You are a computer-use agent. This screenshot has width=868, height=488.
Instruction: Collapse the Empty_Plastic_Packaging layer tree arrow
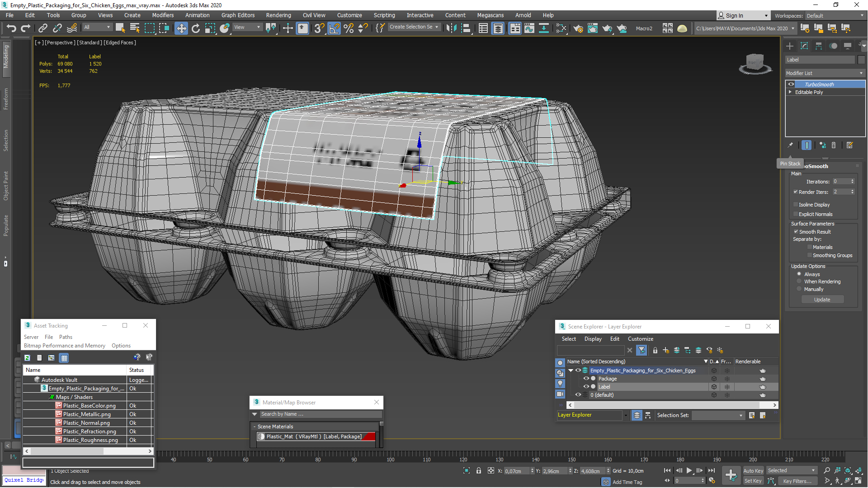[x=571, y=371]
